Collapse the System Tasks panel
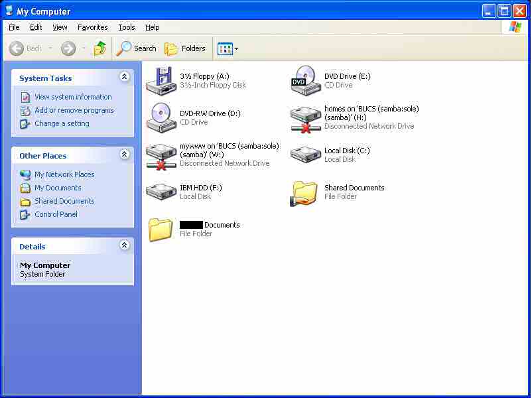This screenshot has height=398, width=532. 124,77
